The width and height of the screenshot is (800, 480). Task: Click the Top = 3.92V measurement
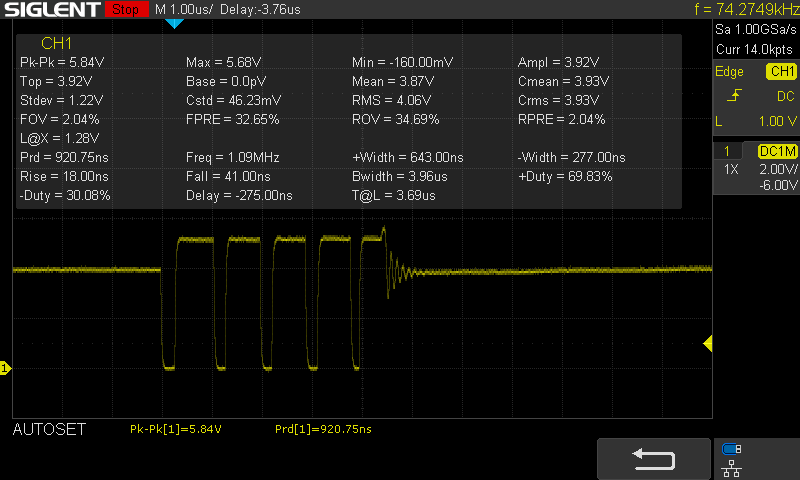[x=56, y=82]
